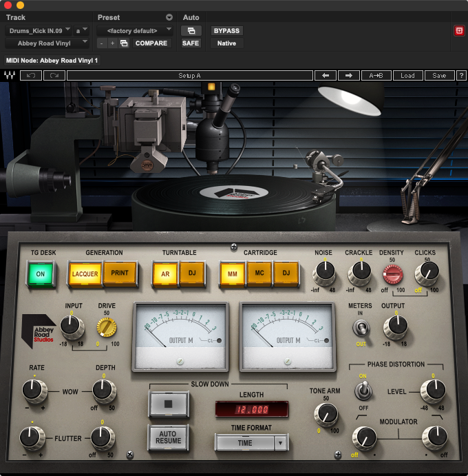Click MIDI Node: Abbey Road Vinyl 1 label

pyautogui.click(x=52, y=61)
